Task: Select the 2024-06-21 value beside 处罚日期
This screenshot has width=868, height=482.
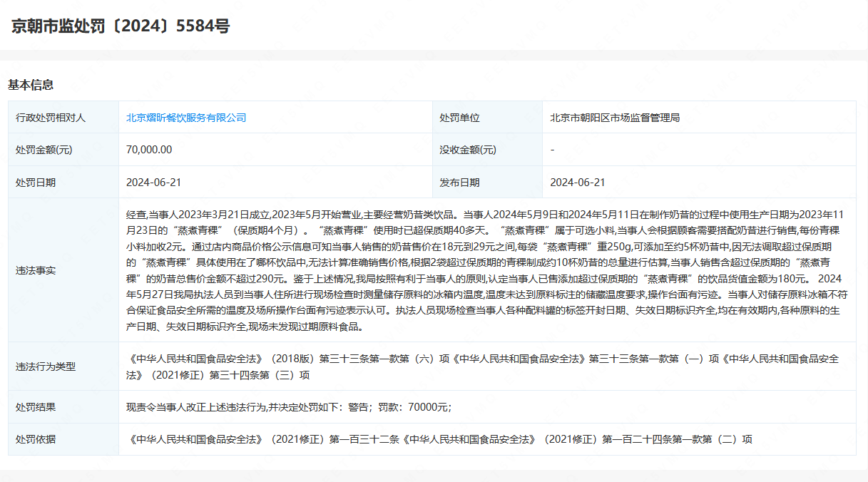Action: [154, 182]
